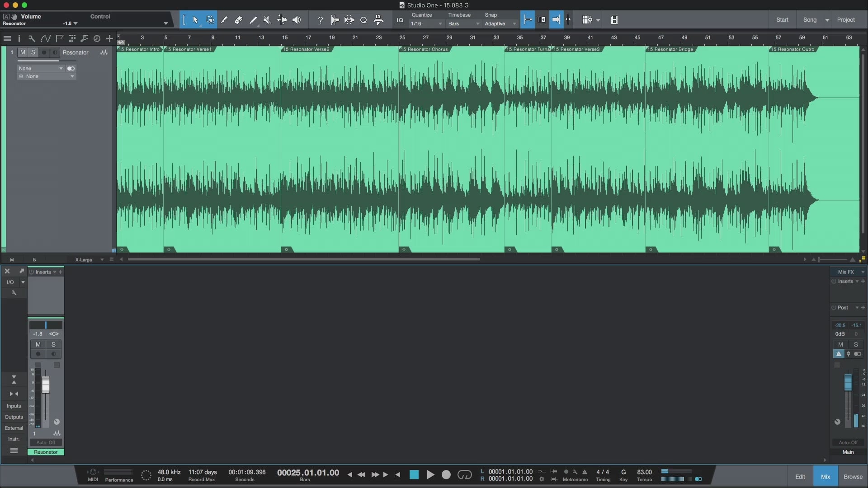
Task: Toggle the Mix console view
Action: coord(826,477)
